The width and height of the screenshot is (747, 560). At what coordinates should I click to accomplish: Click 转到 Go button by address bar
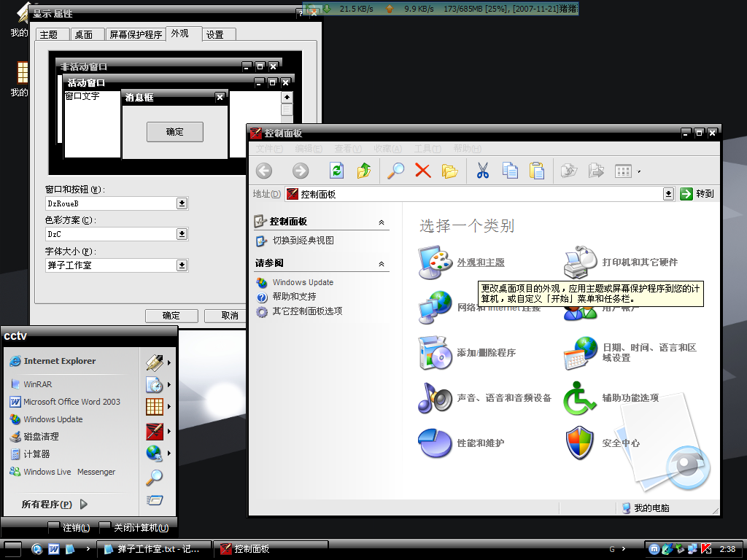(697, 194)
